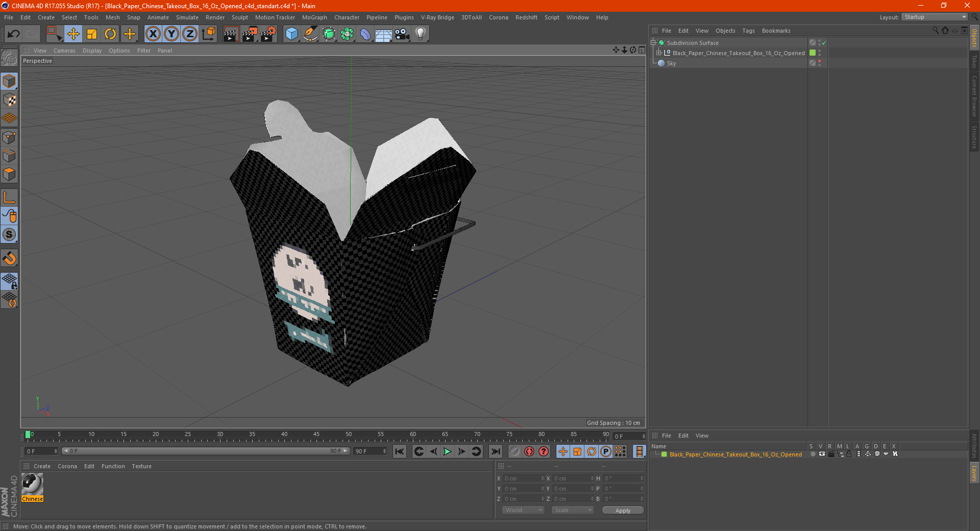Toggle position keyframe recording icon
The image size is (980, 531).
click(562, 451)
